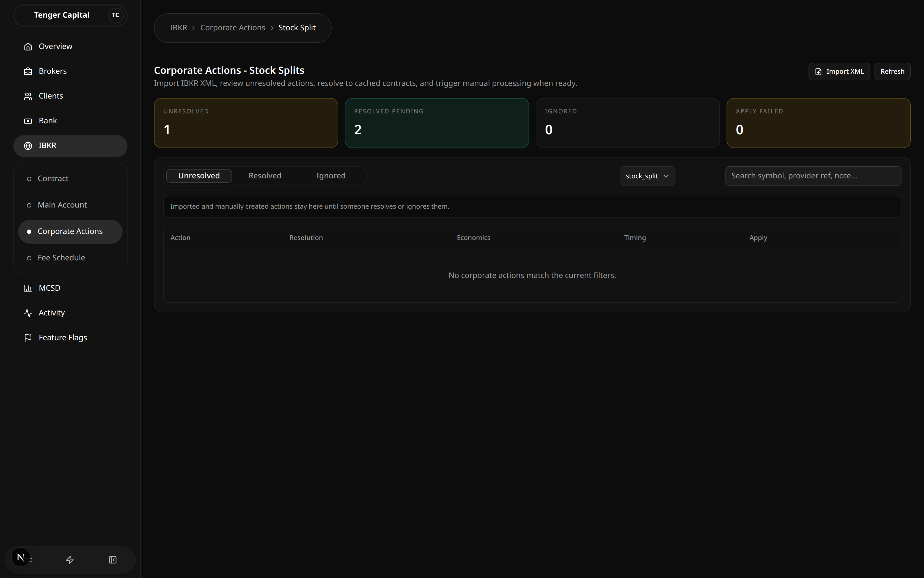This screenshot has width=924, height=578.
Task: Click the chevron on stock_split dropdown
Action: (666, 176)
